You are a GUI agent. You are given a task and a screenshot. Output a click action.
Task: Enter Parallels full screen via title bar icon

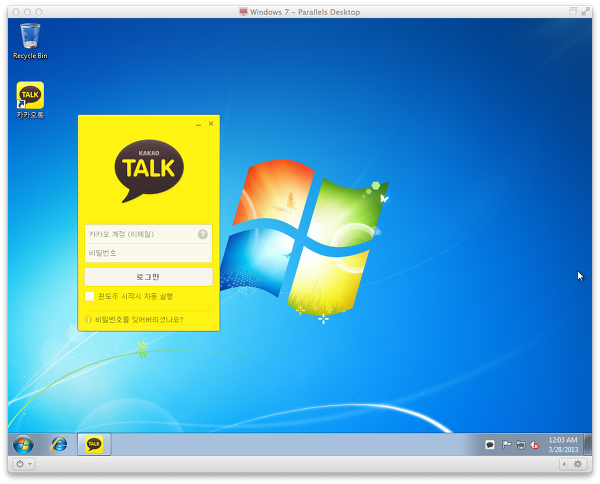click(x=585, y=12)
